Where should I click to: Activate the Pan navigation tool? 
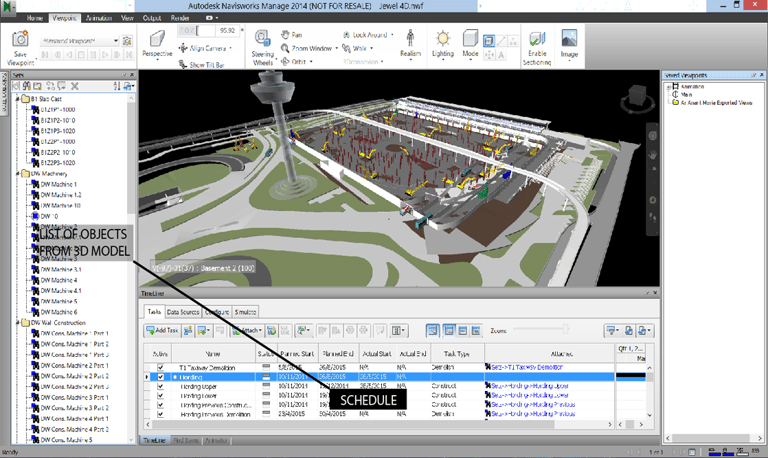291,35
